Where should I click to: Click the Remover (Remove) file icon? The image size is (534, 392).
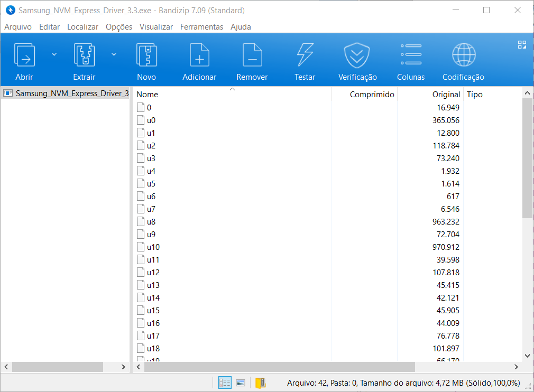pos(252,55)
